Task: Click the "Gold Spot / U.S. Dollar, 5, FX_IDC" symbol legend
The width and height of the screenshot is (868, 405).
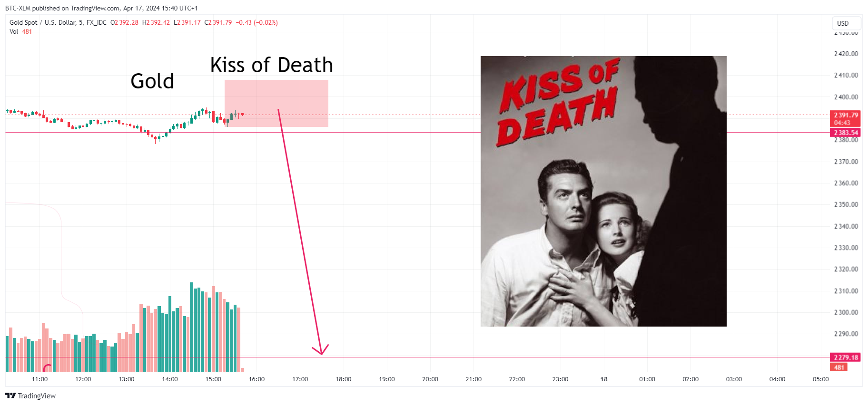Action: (x=58, y=22)
